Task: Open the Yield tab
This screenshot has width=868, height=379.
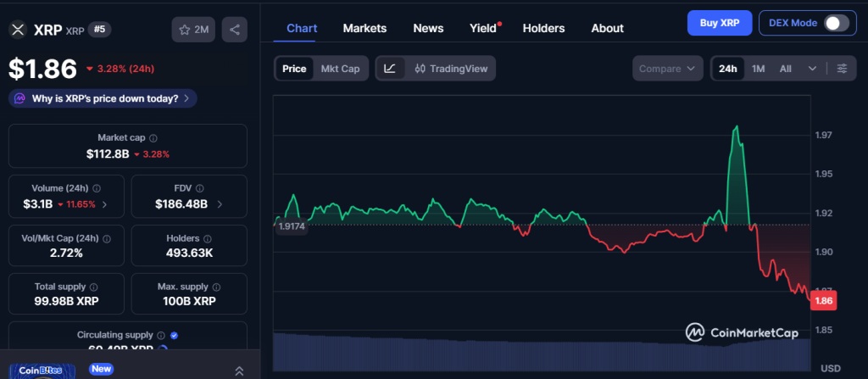Action: click(483, 28)
